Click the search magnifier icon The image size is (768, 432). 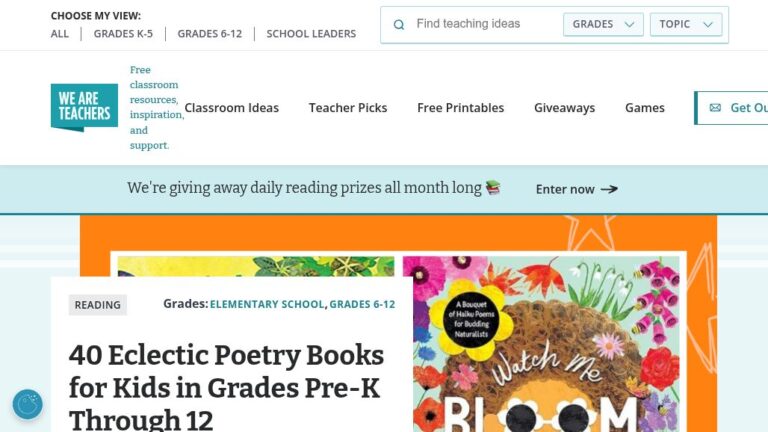tap(399, 25)
